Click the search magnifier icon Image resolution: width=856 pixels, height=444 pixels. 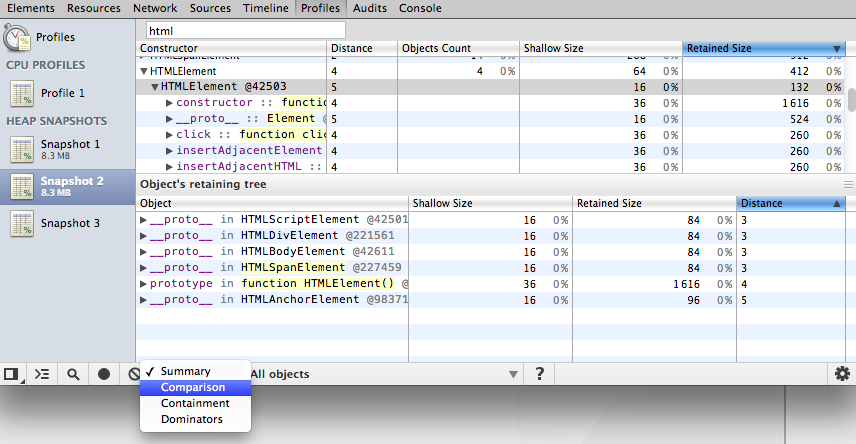tap(73, 374)
